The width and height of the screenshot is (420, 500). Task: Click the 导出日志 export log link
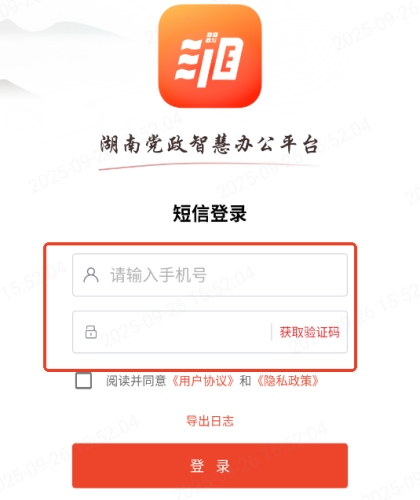(210, 421)
